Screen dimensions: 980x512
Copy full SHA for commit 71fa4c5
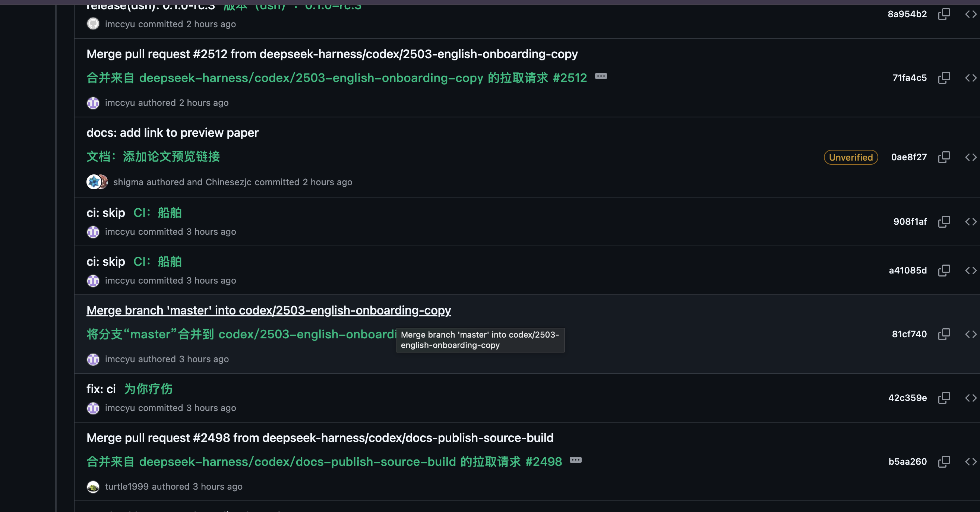point(944,78)
